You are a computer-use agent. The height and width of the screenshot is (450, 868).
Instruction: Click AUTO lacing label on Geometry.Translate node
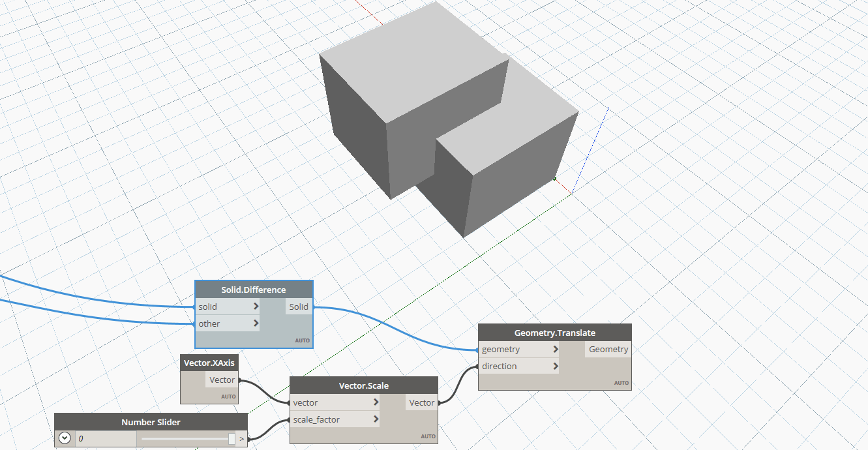(x=621, y=383)
